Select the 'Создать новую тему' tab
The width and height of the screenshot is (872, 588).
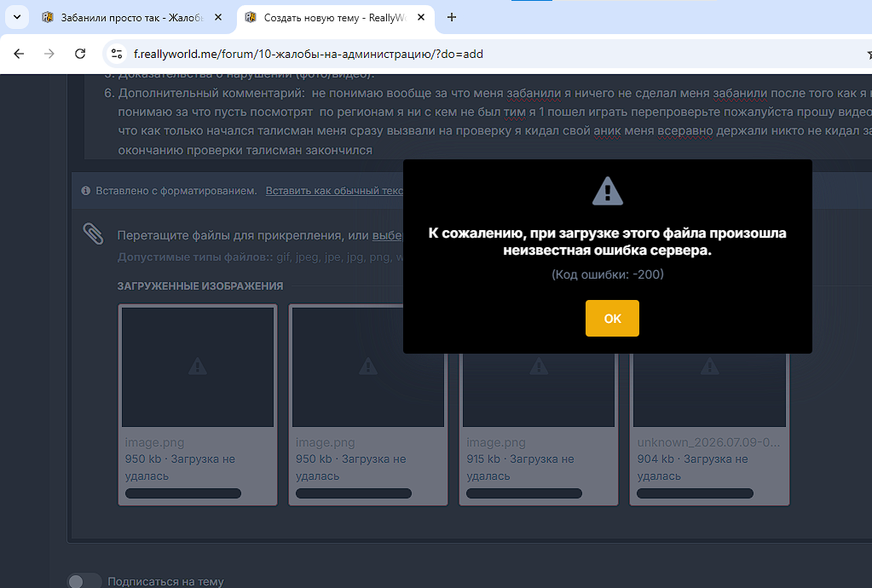coord(335,18)
